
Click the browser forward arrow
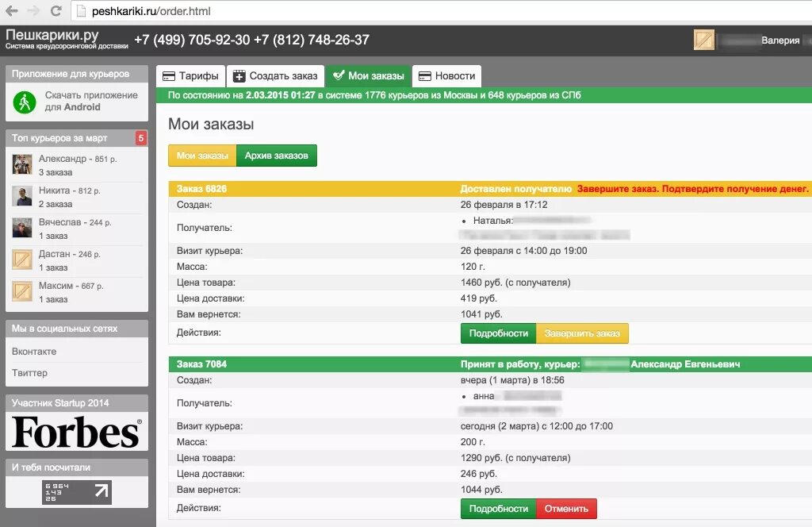click(x=33, y=10)
